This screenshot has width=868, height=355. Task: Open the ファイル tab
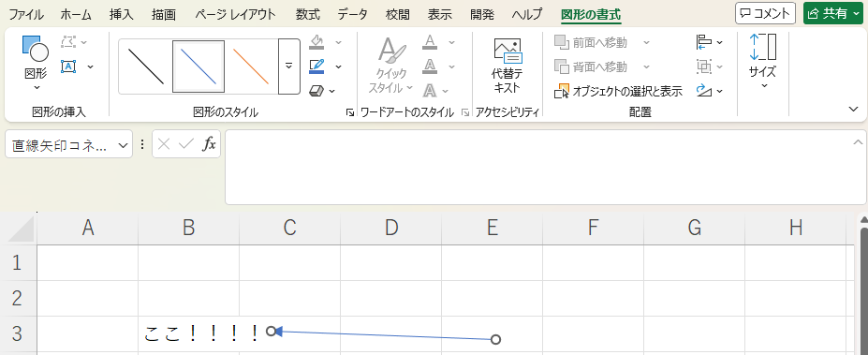[x=26, y=14]
